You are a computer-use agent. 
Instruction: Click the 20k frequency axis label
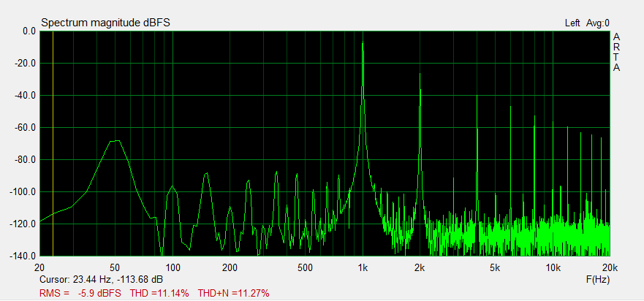coord(610,268)
